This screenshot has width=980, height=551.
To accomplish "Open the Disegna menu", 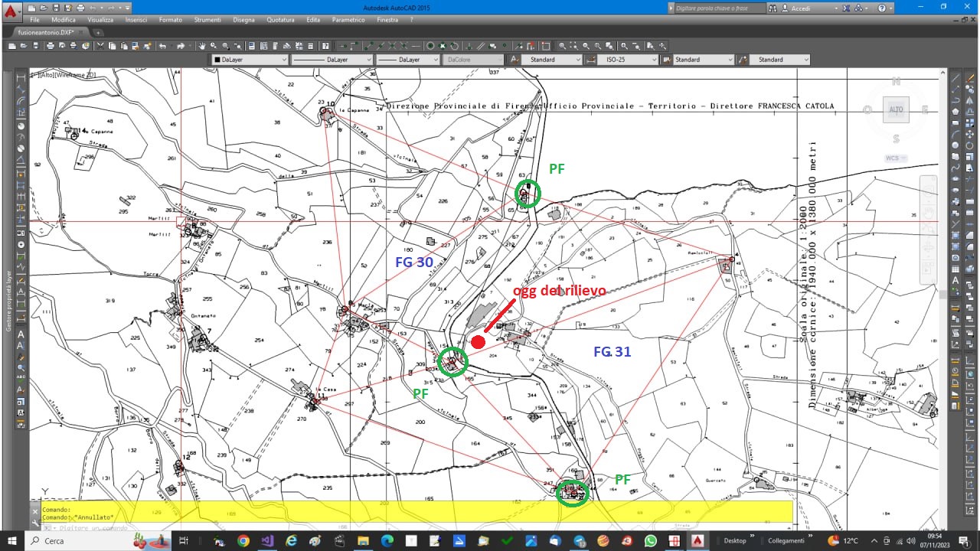I will click(243, 20).
